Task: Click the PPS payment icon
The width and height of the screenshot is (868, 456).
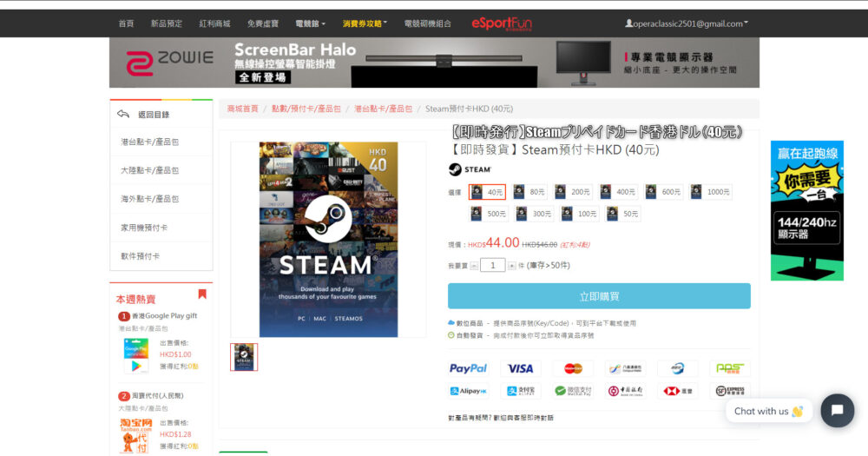Action: click(730, 368)
